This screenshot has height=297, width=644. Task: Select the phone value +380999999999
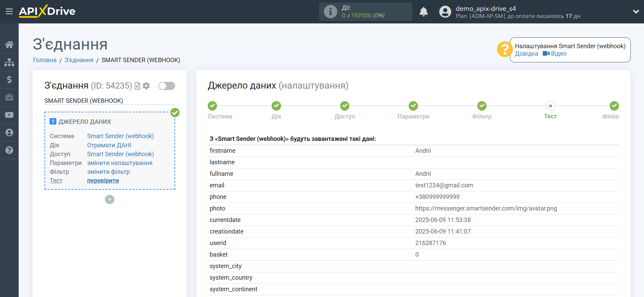pyautogui.click(x=437, y=197)
